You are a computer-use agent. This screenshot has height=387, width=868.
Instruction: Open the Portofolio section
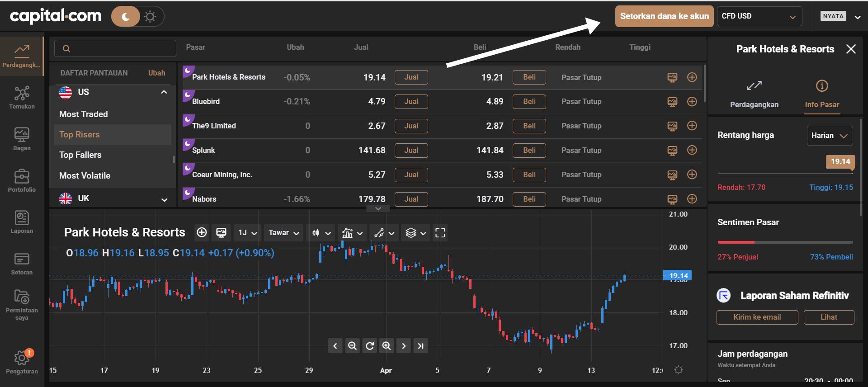(22, 180)
